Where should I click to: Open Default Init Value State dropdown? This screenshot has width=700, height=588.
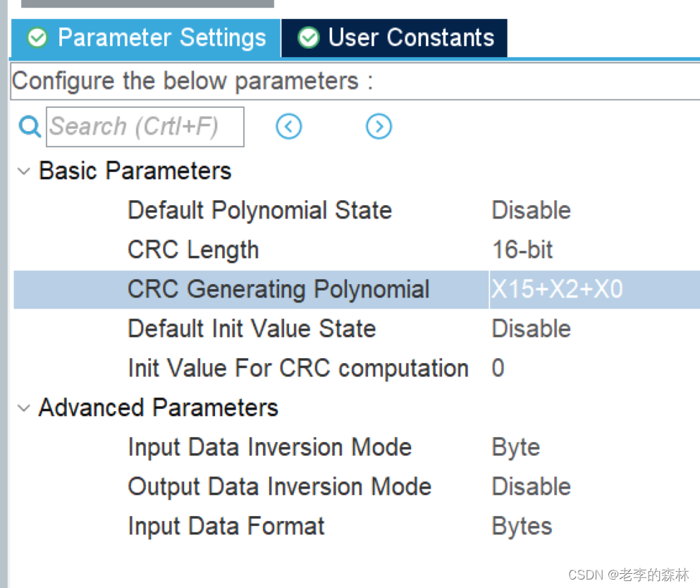point(531,329)
